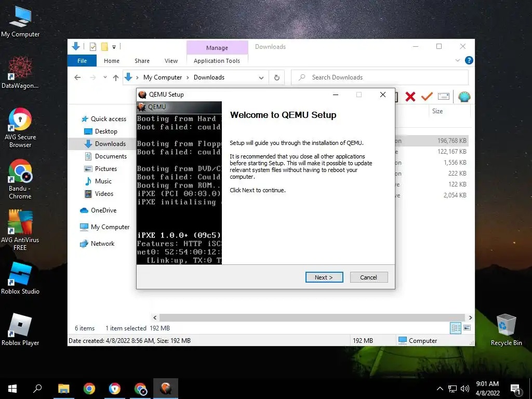The width and height of the screenshot is (532, 399).
Task: Open the Quick Access Toolbar customize dropdown
Action: click(114, 47)
